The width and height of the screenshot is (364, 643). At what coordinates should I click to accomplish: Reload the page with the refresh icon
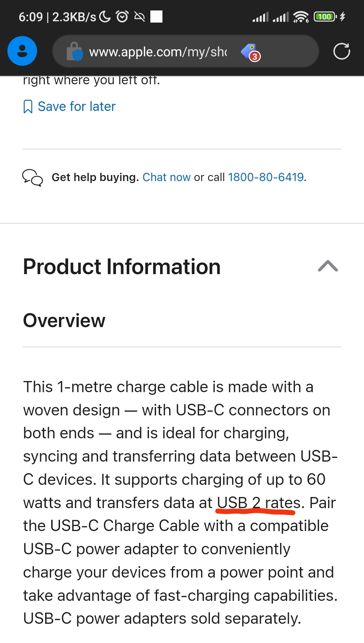pos(341,51)
